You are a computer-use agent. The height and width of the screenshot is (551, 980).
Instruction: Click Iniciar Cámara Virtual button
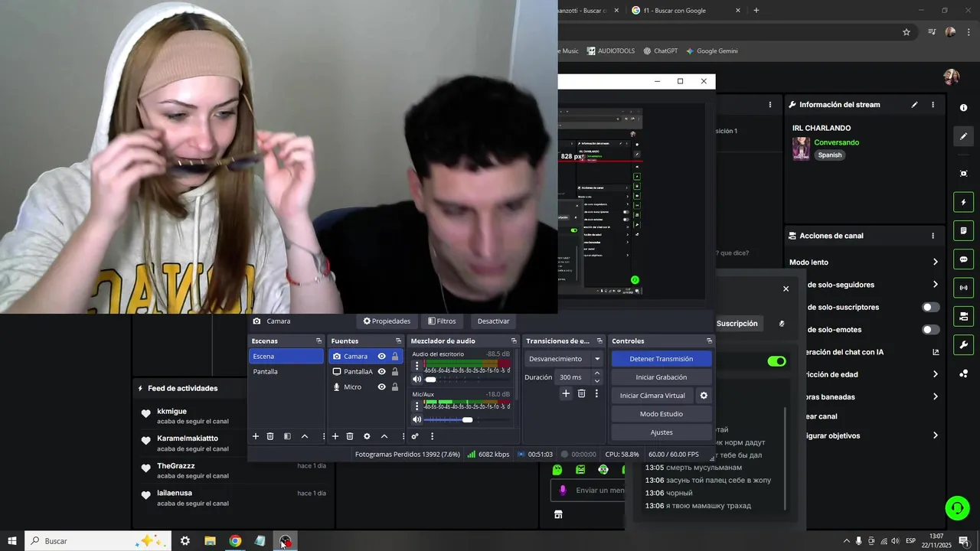(x=652, y=396)
